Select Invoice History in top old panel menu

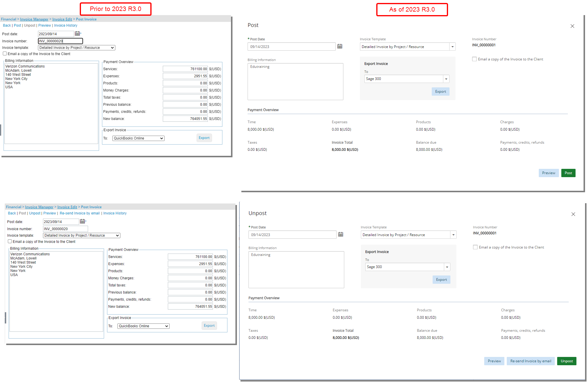66,25
